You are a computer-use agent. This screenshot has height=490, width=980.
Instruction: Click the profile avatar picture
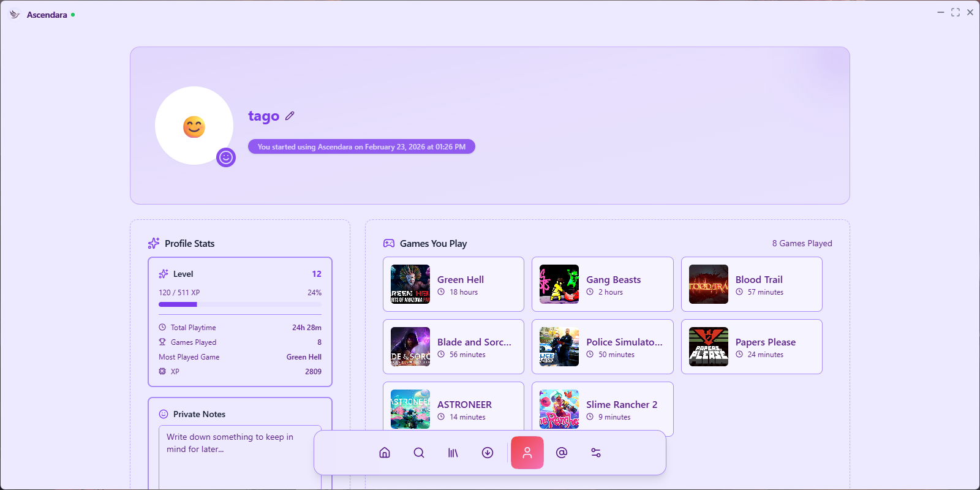pyautogui.click(x=194, y=126)
